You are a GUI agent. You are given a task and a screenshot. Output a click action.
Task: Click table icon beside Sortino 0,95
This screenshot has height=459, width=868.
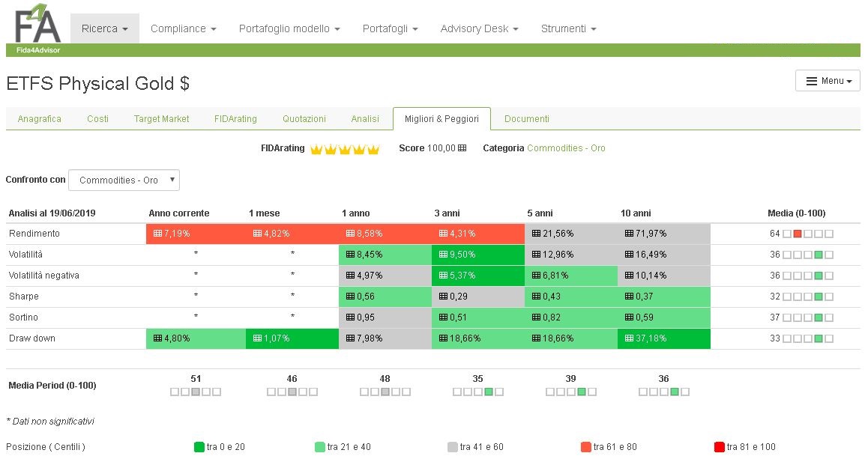click(350, 317)
